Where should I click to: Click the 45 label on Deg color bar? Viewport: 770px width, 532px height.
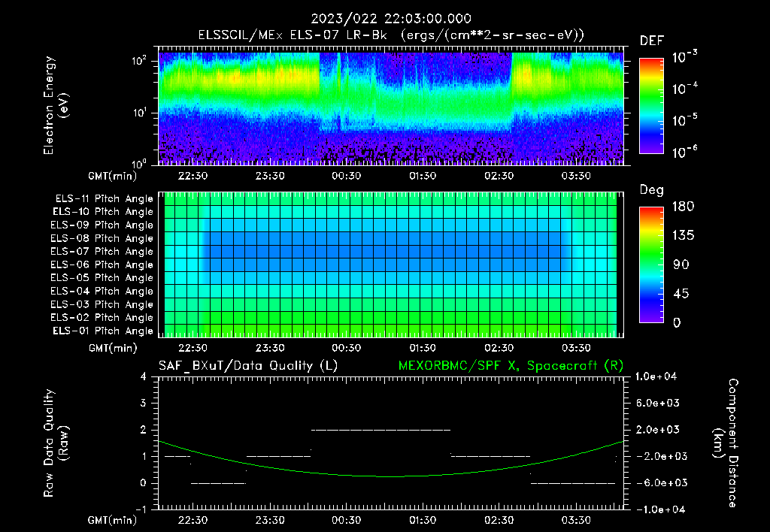pyautogui.click(x=681, y=294)
